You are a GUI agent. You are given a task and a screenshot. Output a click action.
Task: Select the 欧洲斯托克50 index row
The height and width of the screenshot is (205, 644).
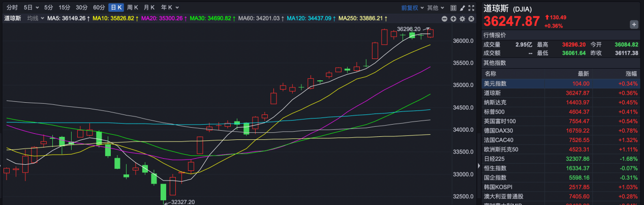(562, 150)
